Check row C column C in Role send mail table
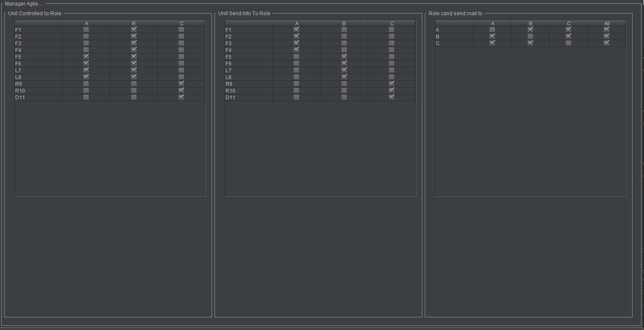The height and width of the screenshot is (330, 644). pyautogui.click(x=569, y=44)
